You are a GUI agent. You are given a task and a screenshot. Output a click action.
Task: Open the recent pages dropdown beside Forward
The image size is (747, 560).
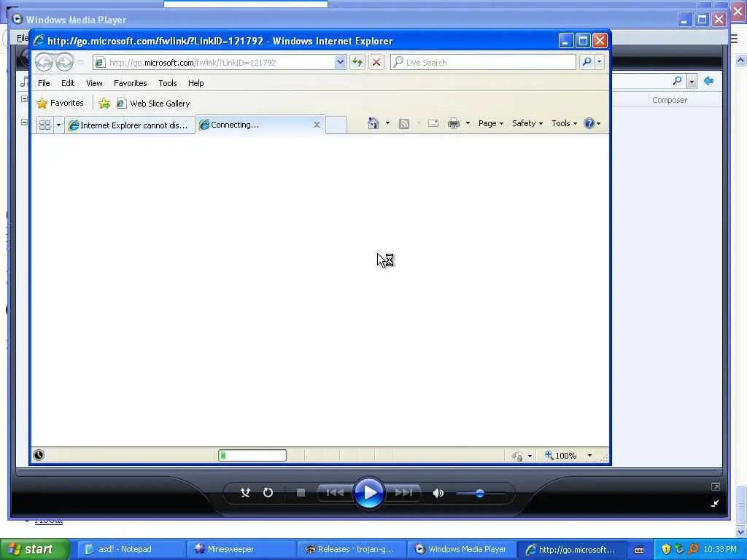(80, 63)
